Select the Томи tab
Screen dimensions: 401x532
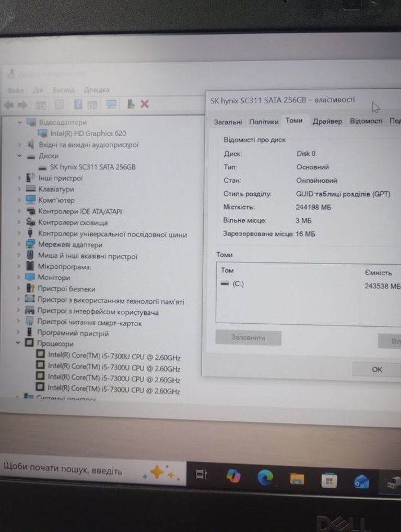(x=294, y=121)
